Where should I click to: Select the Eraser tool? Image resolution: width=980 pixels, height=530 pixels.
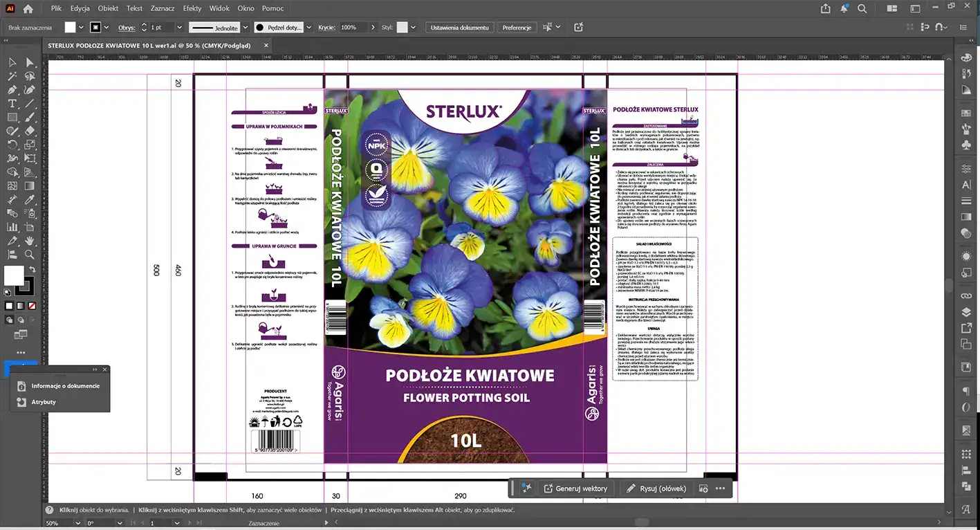tap(30, 131)
